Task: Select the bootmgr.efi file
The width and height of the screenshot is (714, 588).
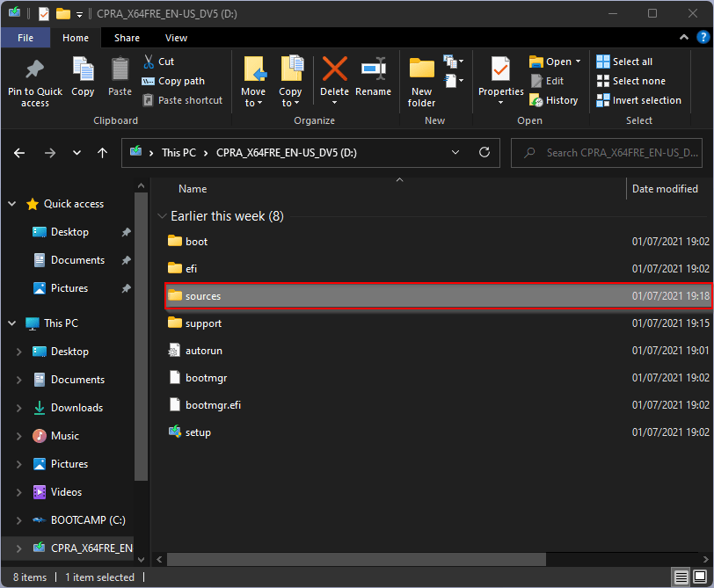Action: coord(439,405)
